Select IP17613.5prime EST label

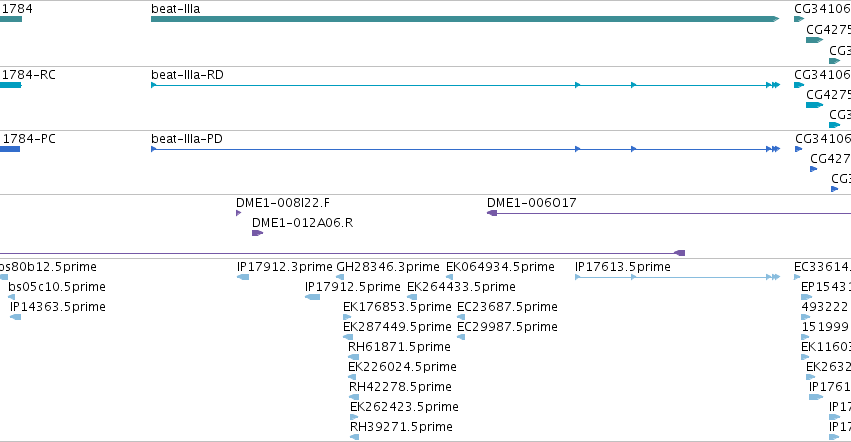tap(623, 267)
